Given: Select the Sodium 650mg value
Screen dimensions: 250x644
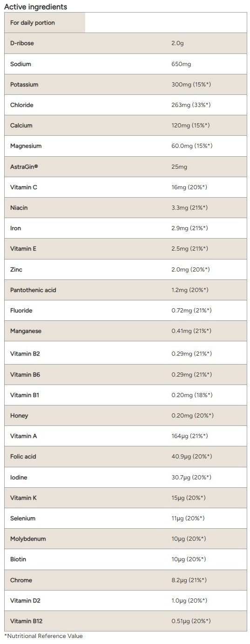Looking at the screenshot, I should pyautogui.click(x=181, y=64).
